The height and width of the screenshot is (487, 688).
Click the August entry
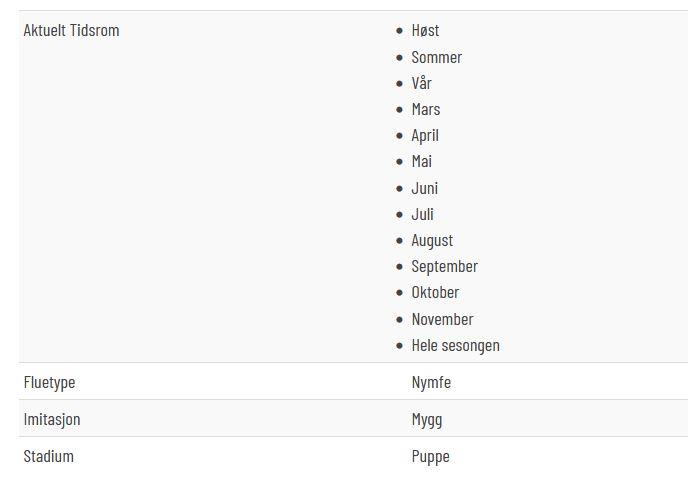pyautogui.click(x=432, y=241)
